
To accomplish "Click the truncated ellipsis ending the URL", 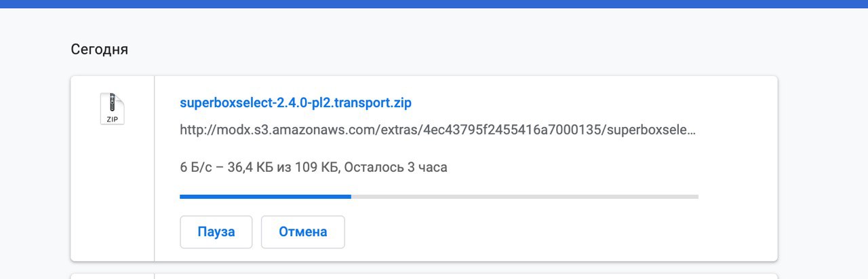I will click(x=692, y=130).
